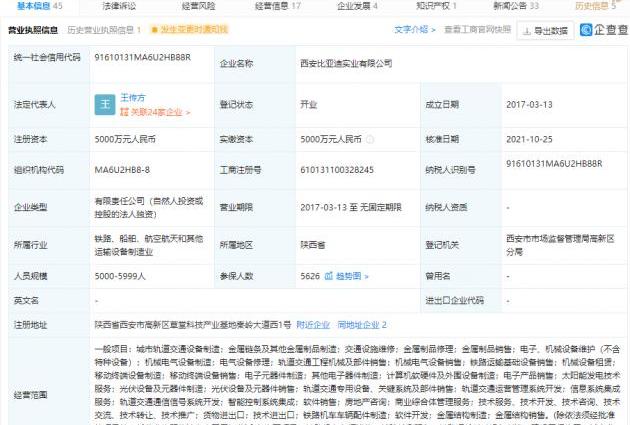Switch to the 法律诉讼 tab
630x425 pixels.
[119, 6]
